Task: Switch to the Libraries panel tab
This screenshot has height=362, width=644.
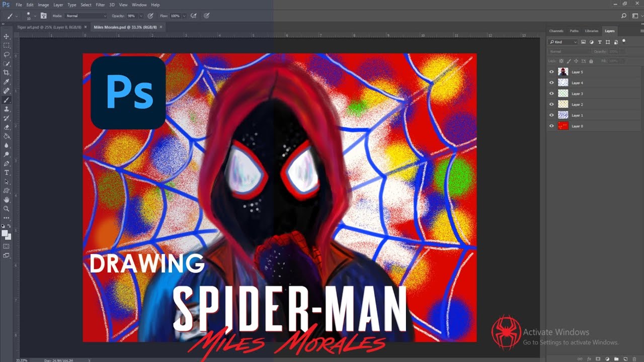Action: [592, 31]
